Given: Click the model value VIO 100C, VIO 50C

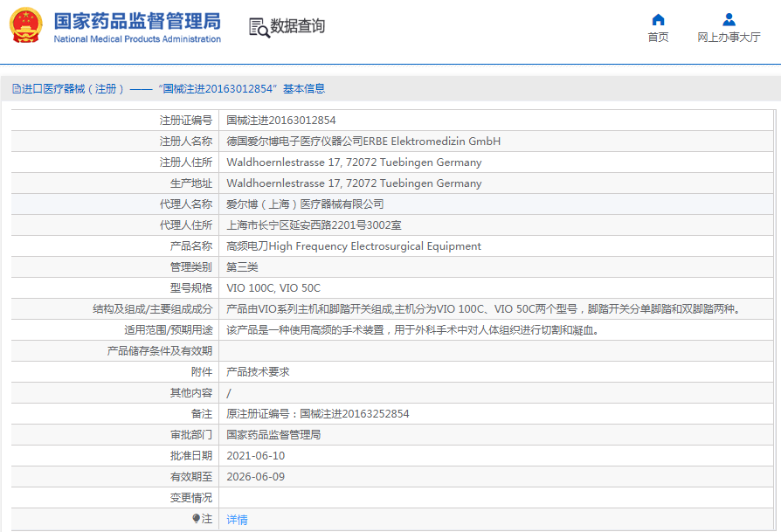Looking at the screenshot, I should click(x=273, y=288).
